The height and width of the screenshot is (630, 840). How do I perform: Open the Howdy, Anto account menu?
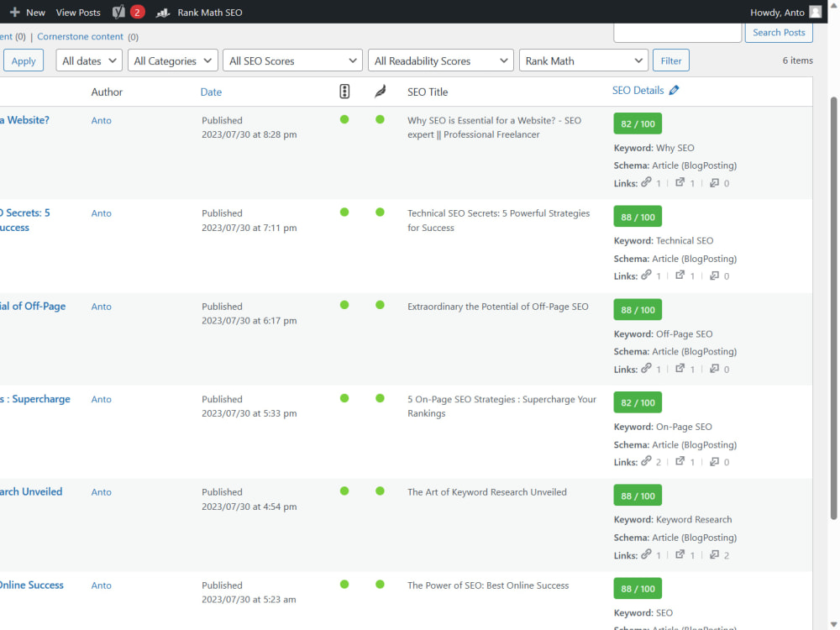(x=785, y=12)
